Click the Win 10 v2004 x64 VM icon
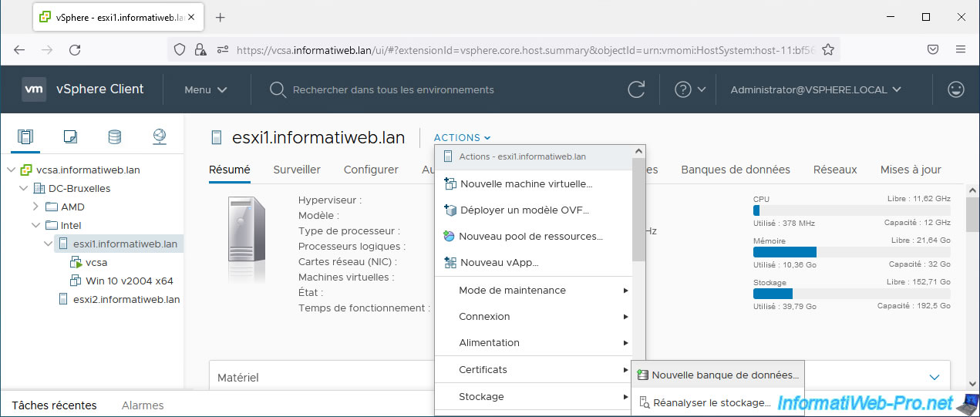The image size is (980, 417). (76, 281)
